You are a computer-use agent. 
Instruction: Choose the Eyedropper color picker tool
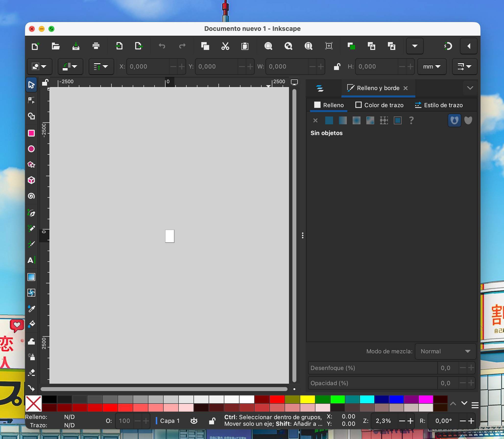(x=31, y=309)
